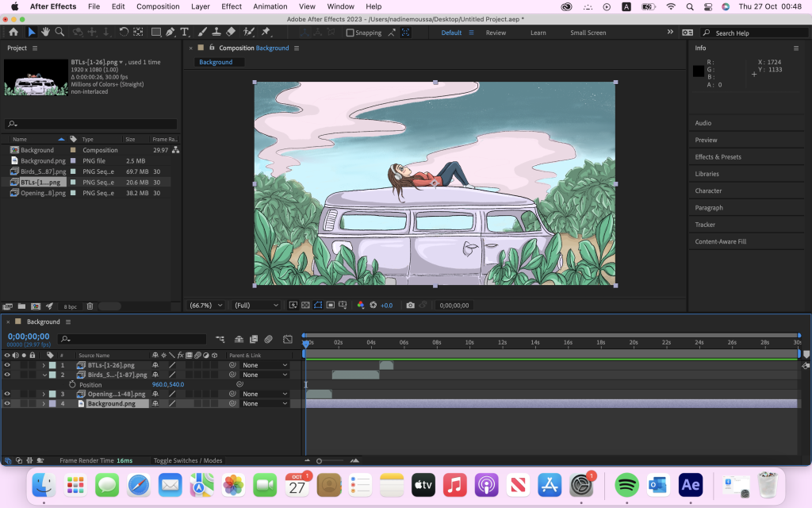812x508 pixels.
Task: Toggle mask and shape path visibility
Action: click(x=318, y=306)
